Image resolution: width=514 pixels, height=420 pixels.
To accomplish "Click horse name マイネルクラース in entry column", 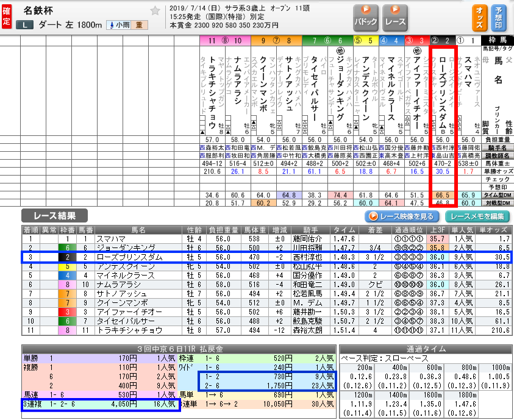I will point(391,88).
